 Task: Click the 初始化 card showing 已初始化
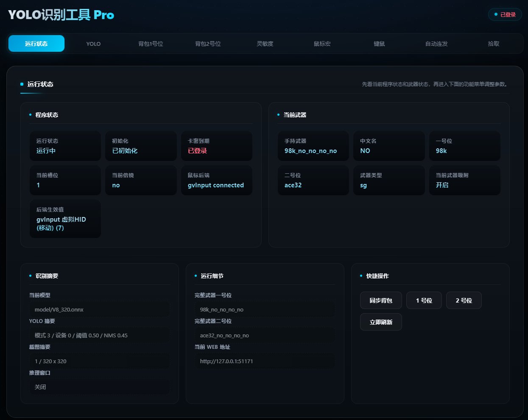[141, 146]
